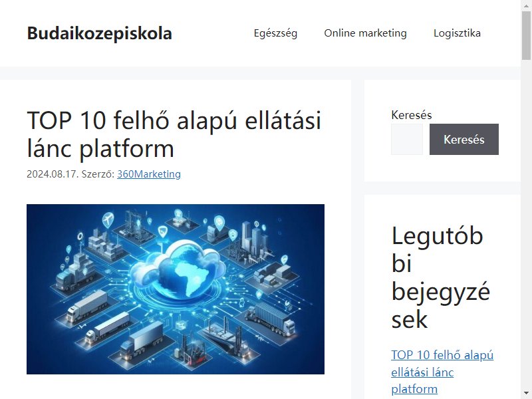
Task: Click the vertical scrollbar thumb
Action: point(526,35)
